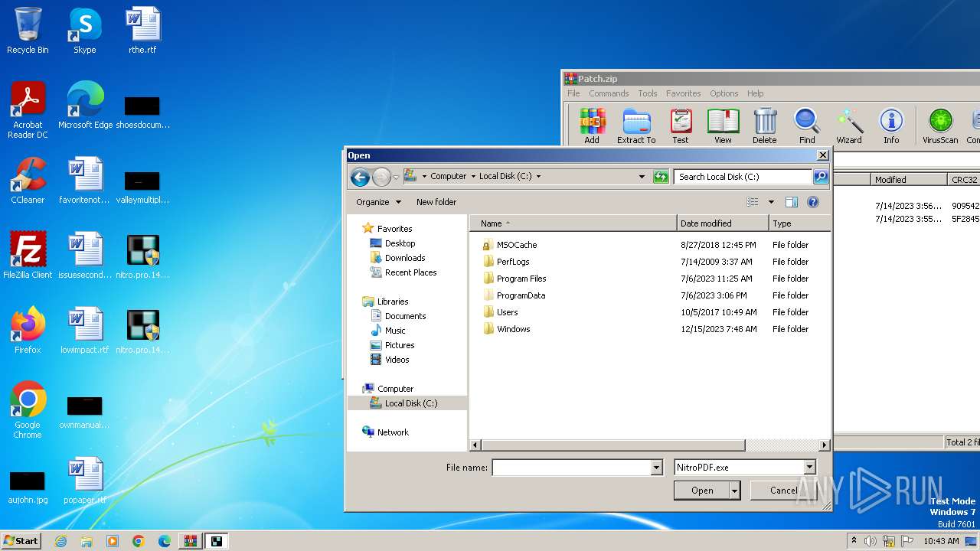Select Network in navigation pane
980x551 pixels.
pos(393,432)
